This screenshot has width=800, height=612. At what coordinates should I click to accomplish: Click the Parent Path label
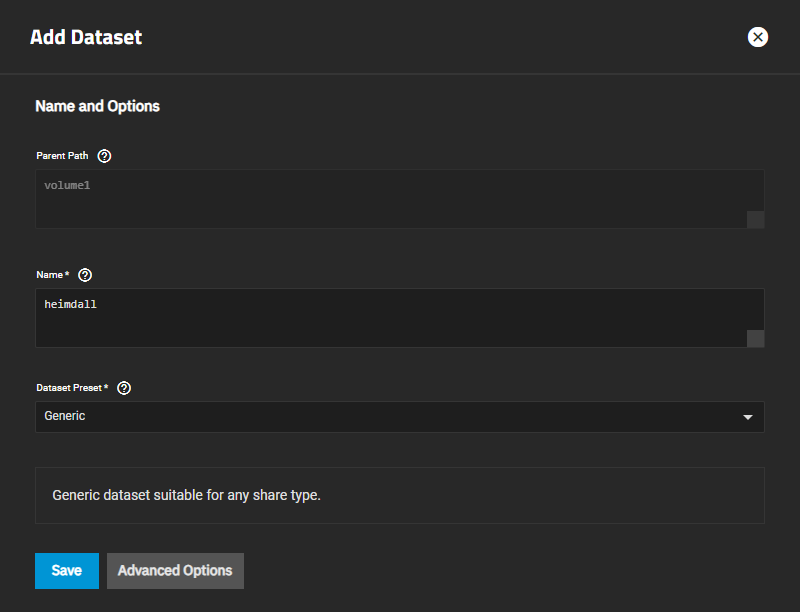[x=63, y=156]
